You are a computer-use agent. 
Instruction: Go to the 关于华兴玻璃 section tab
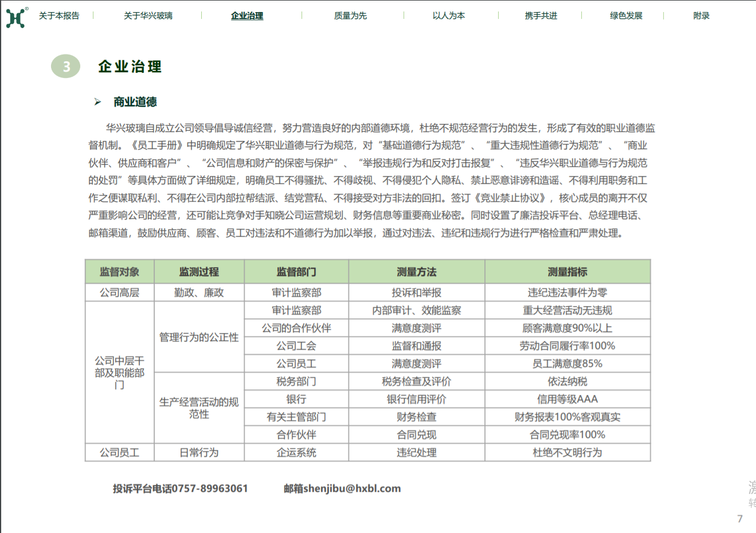148,15
